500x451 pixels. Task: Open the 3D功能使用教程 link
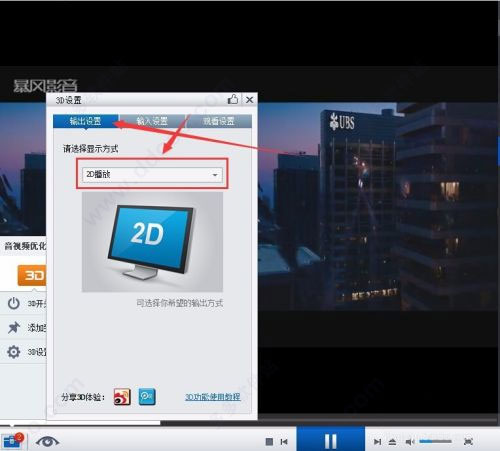213,397
